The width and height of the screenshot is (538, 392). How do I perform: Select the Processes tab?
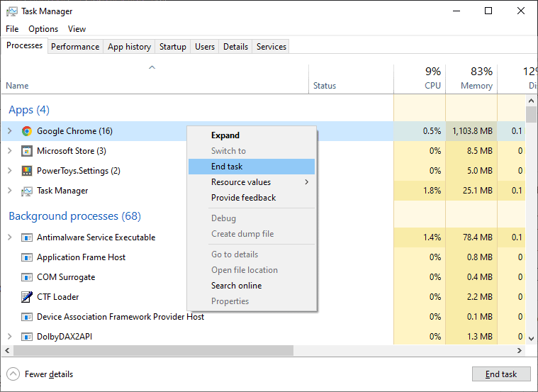[x=24, y=45]
